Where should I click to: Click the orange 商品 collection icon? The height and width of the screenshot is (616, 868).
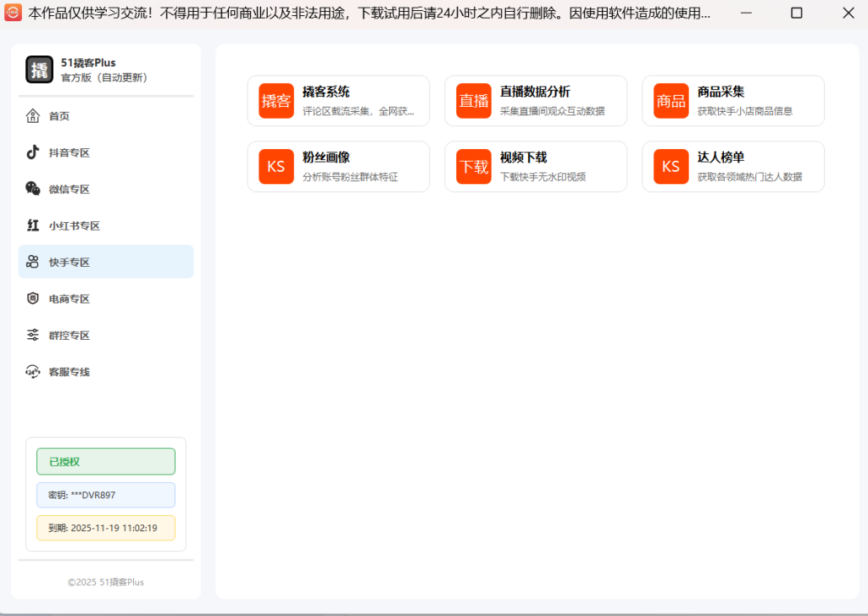pyautogui.click(x=671, y=101)
